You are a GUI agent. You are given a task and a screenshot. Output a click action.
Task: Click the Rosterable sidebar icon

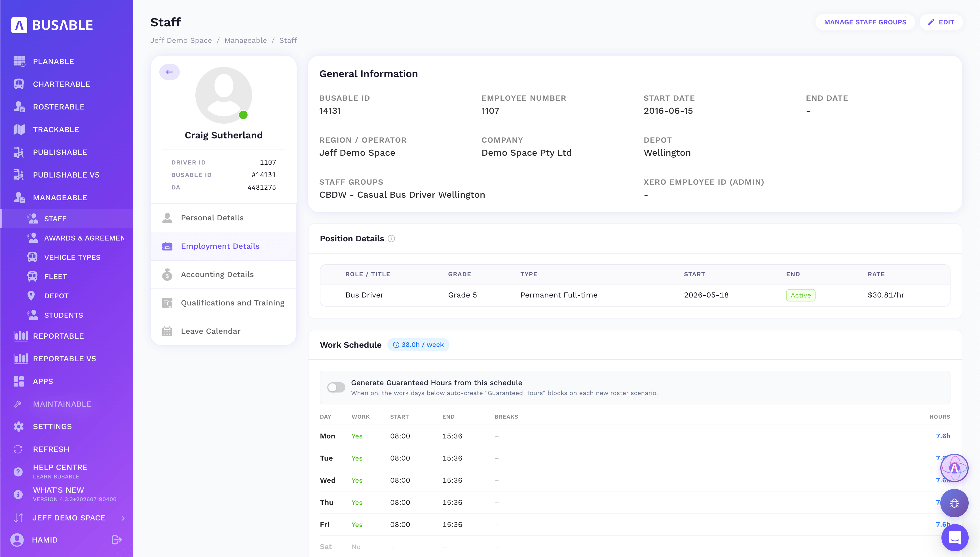point(19,107)
